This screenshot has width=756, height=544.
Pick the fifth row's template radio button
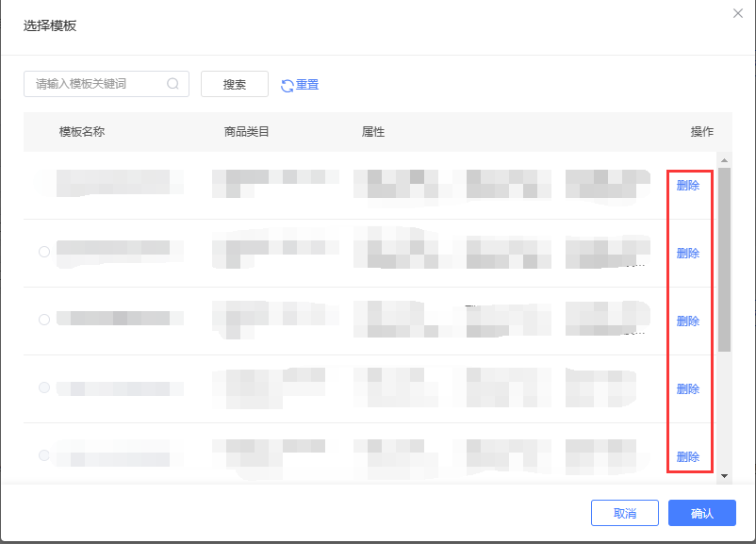click(x=44, y=455)
